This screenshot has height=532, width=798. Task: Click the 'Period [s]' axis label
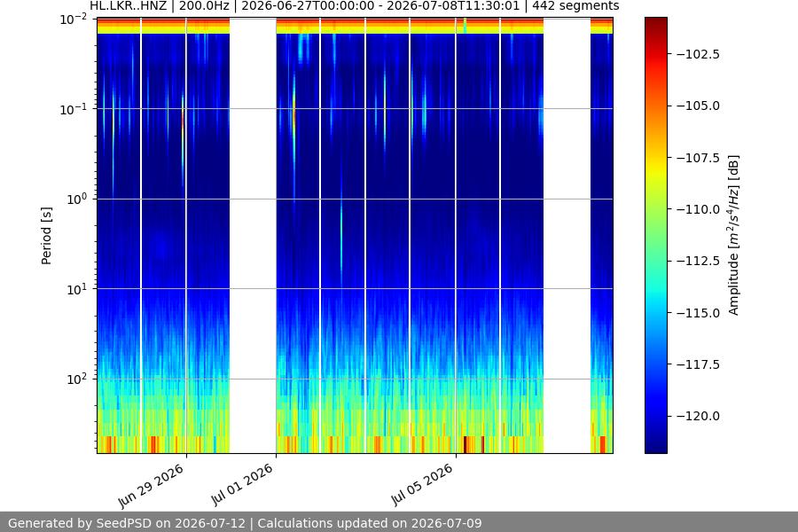coord(46,236)
